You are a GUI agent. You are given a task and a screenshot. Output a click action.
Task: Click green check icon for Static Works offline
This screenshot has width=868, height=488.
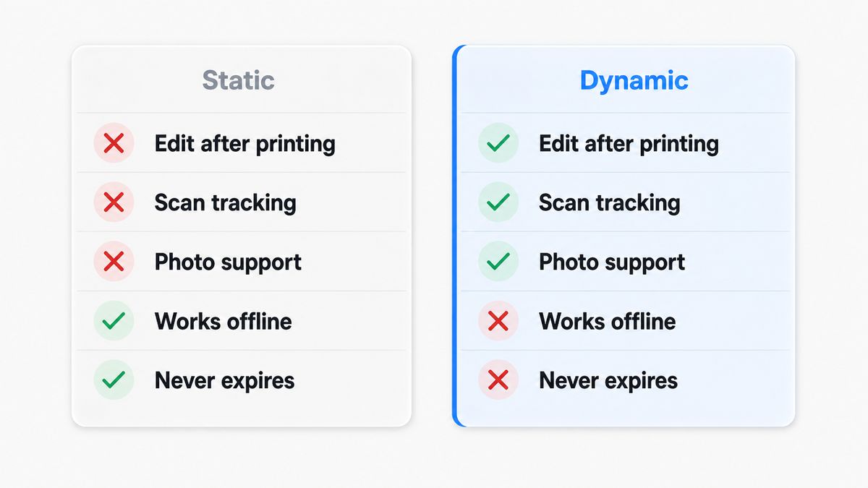coord(114,321)
